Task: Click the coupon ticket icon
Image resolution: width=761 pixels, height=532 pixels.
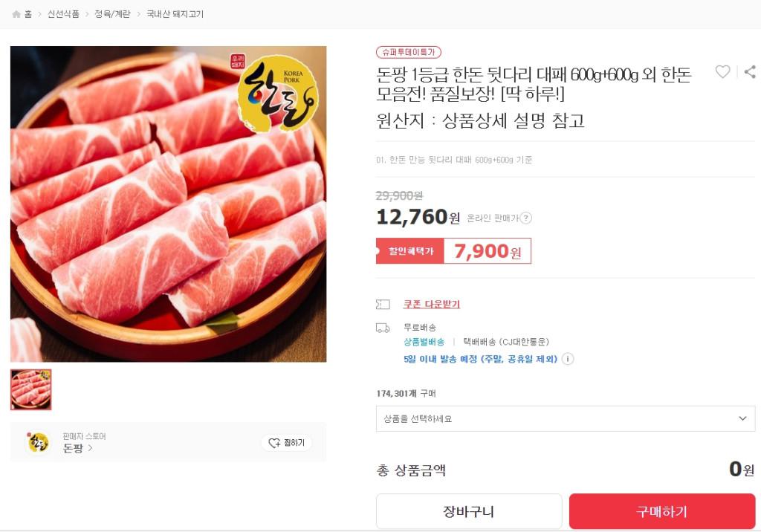Action: [383, 304]
